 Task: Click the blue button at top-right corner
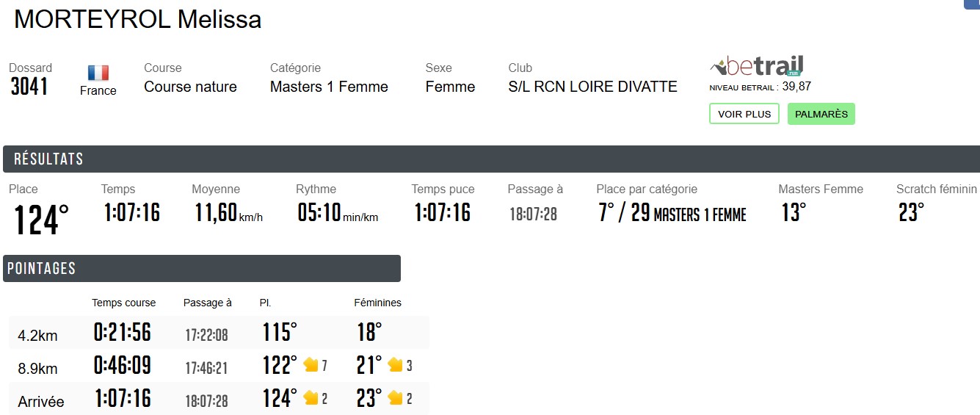[972, 4]
